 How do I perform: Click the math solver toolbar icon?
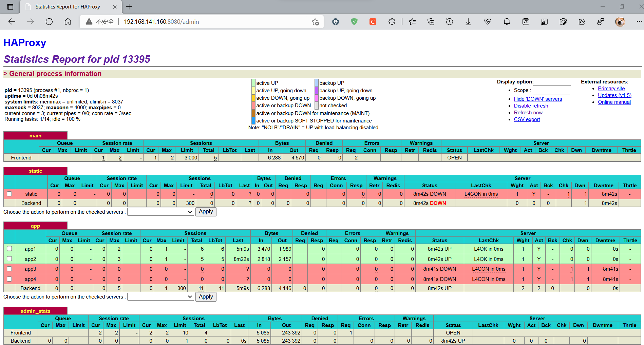click(526, 22)
